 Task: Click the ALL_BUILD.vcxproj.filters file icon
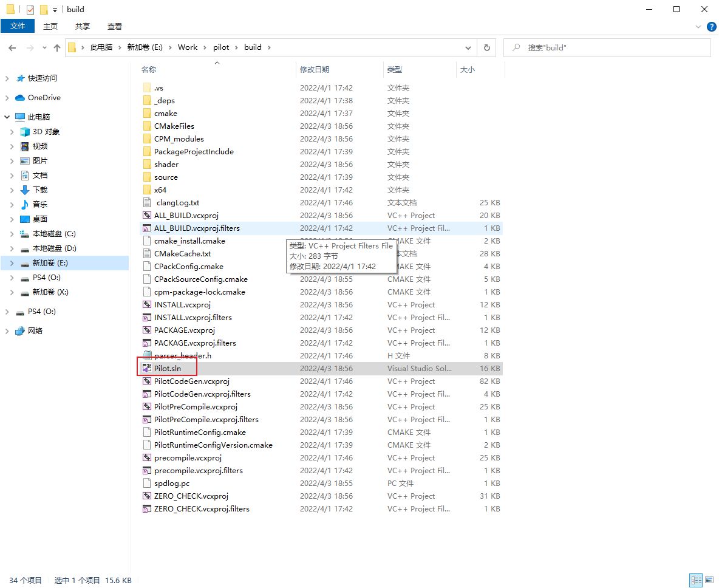(147, 228)
